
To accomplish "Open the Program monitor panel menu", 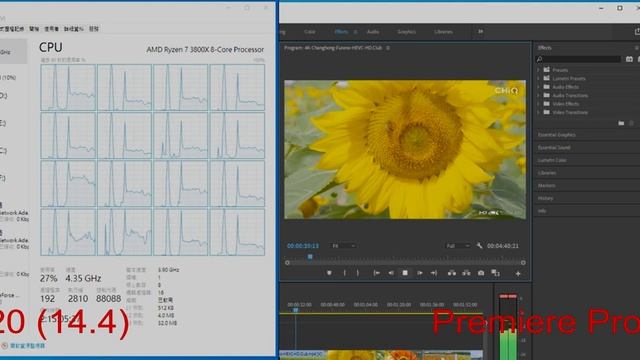I will pyautogui.click(x=388, y=48).
